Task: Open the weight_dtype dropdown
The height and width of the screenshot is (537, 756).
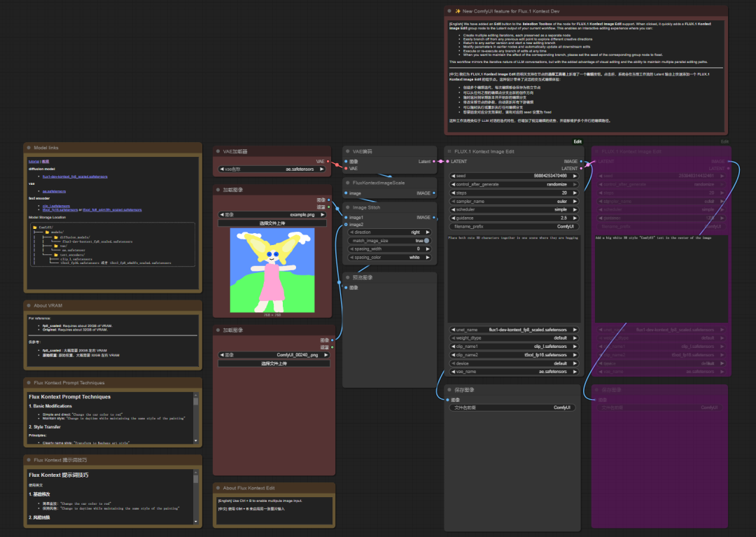Action: [514, 338]
